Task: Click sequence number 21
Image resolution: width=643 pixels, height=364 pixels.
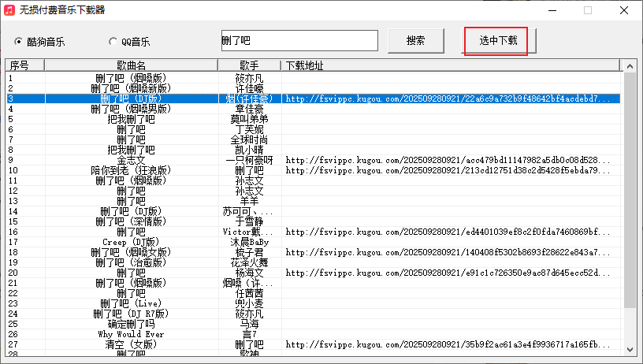Action: click(x=13, y=284)
